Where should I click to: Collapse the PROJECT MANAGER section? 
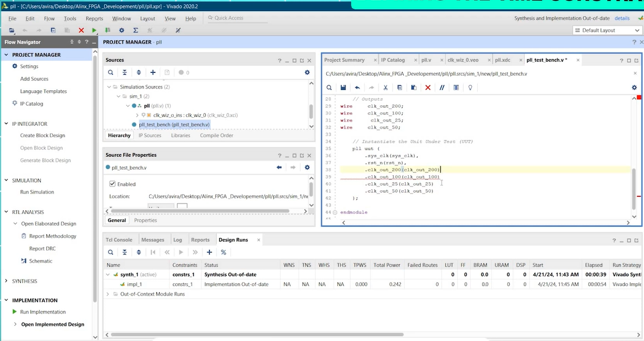(x=6, y=55)
